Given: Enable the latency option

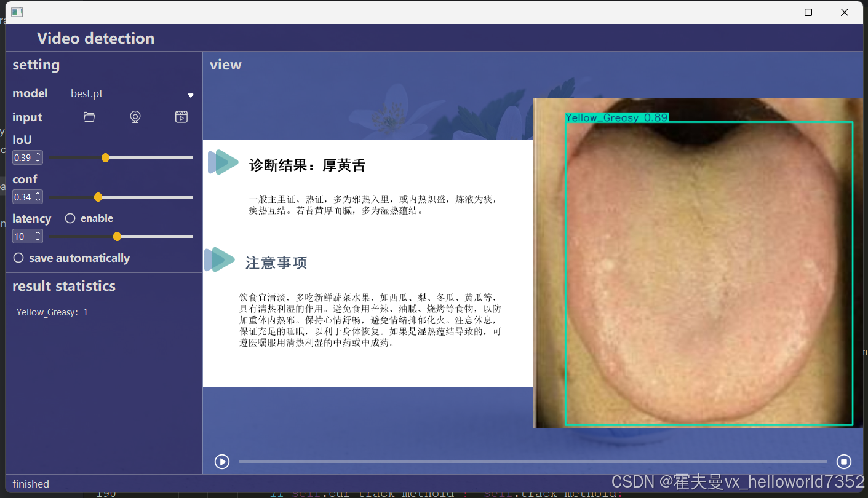Looking at the screenshot, I should click(x=70, y=218).
